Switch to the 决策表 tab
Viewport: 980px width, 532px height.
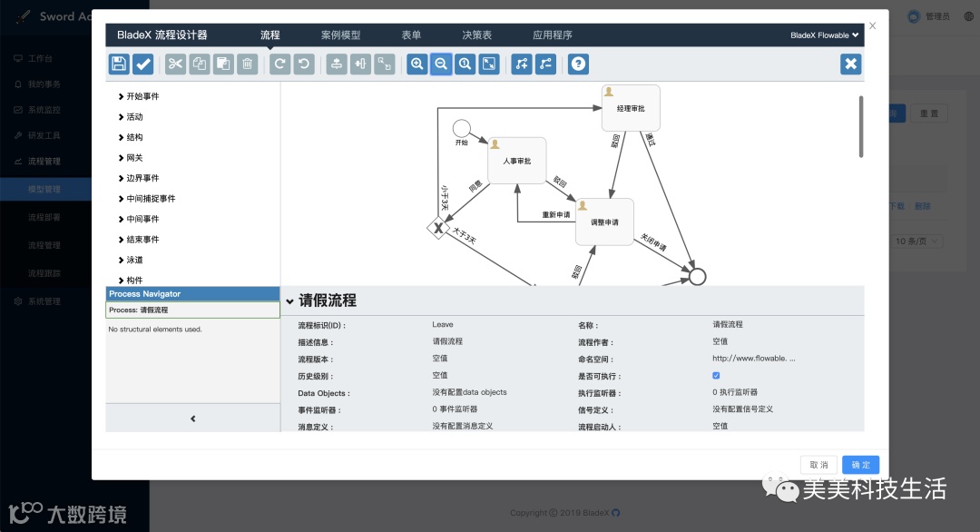pos(477,35)
